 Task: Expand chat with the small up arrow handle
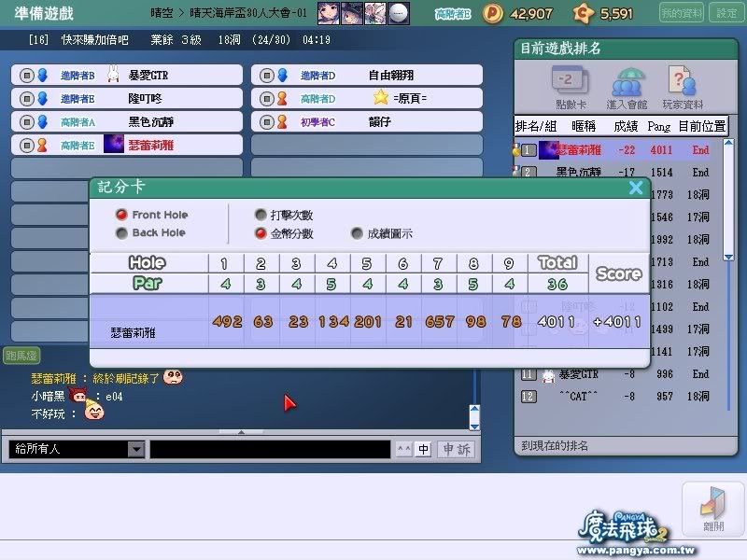pyautogui.click(x=241, y=432)
